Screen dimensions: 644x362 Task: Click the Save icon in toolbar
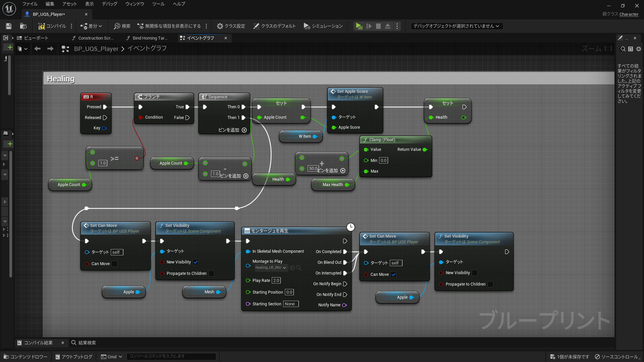point(9,26)
